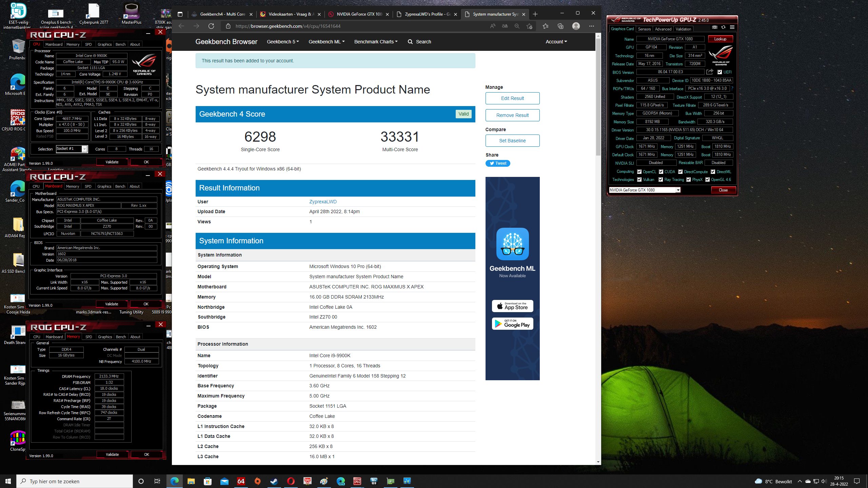Open MasterPlus desktop icon
The image size is (868, 488).
click(x=132, y=14)
